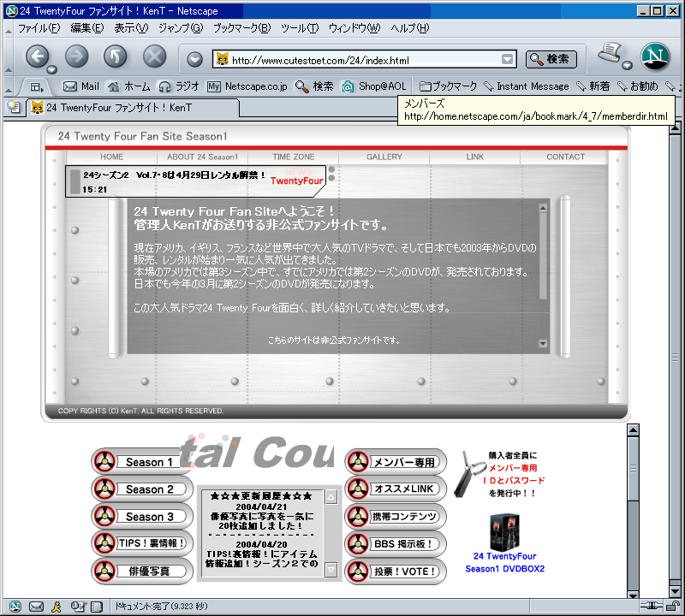Open お勧め toolbar bookmark
This screenshot has height=616, width=685.
[x=637, y=86]
